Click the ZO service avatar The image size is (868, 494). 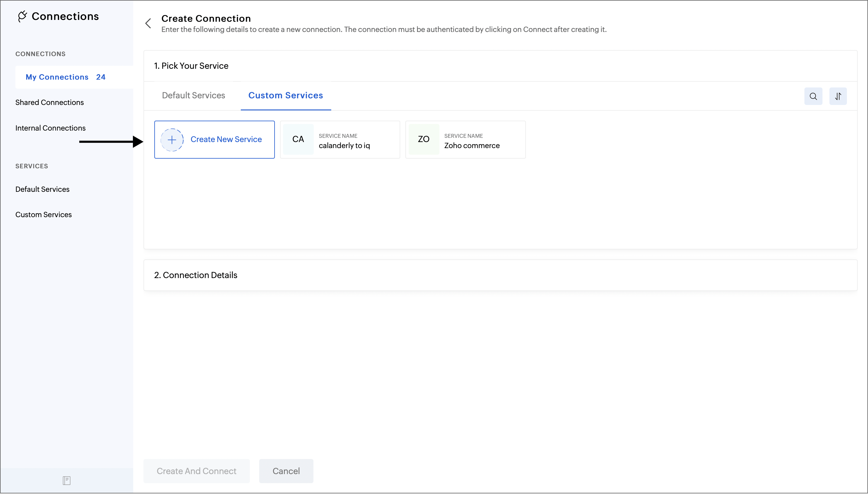423,139
